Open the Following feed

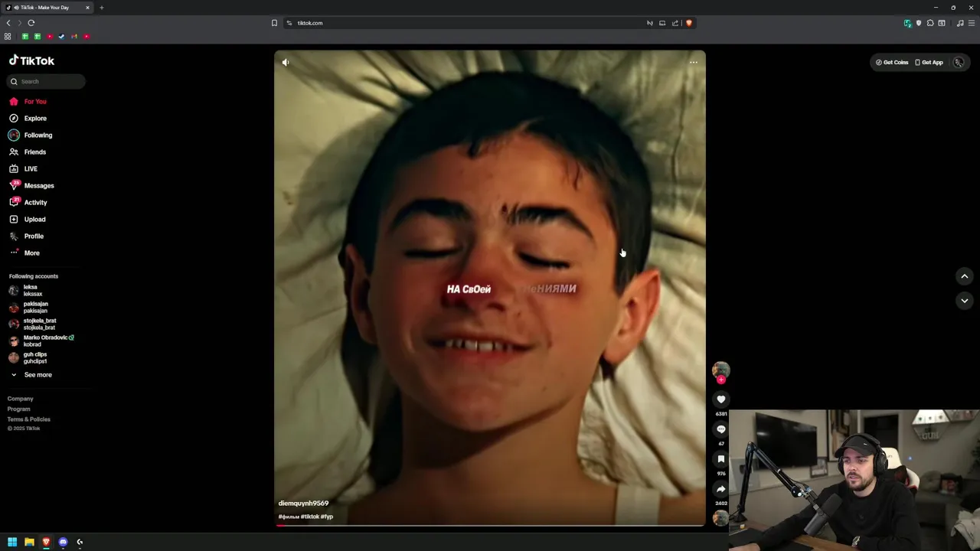point(31,135)
